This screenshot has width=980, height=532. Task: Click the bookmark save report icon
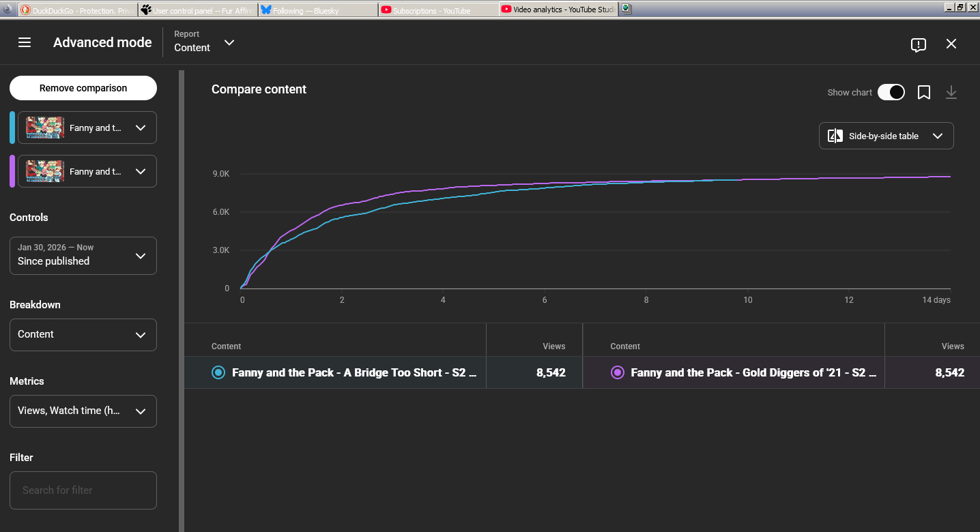click(923, 93)
